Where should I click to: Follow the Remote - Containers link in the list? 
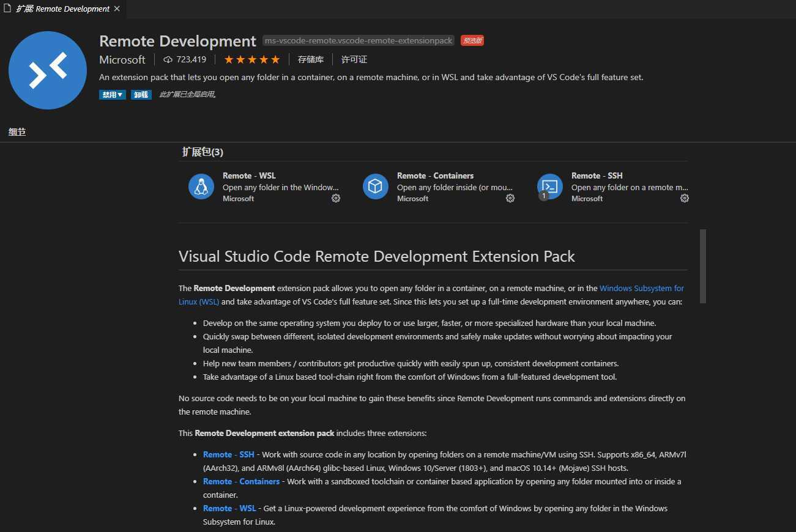tap(241, 481)
